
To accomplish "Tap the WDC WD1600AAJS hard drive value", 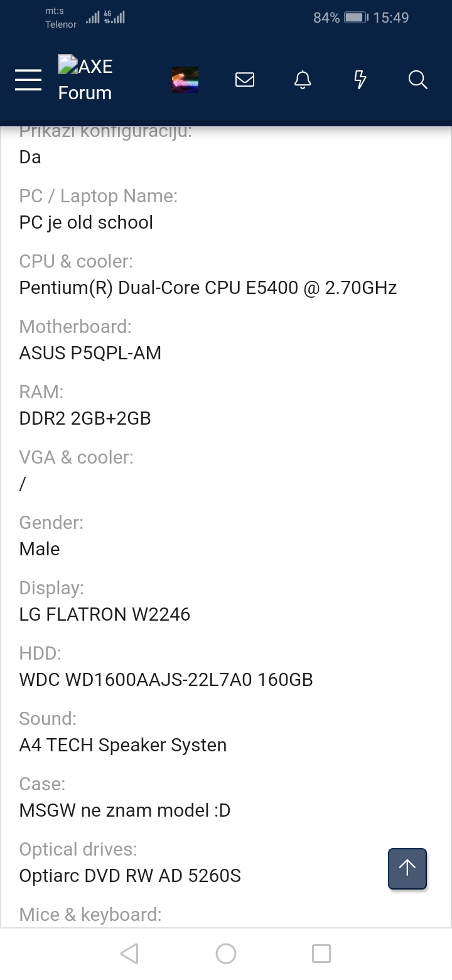I will [166, 680].
